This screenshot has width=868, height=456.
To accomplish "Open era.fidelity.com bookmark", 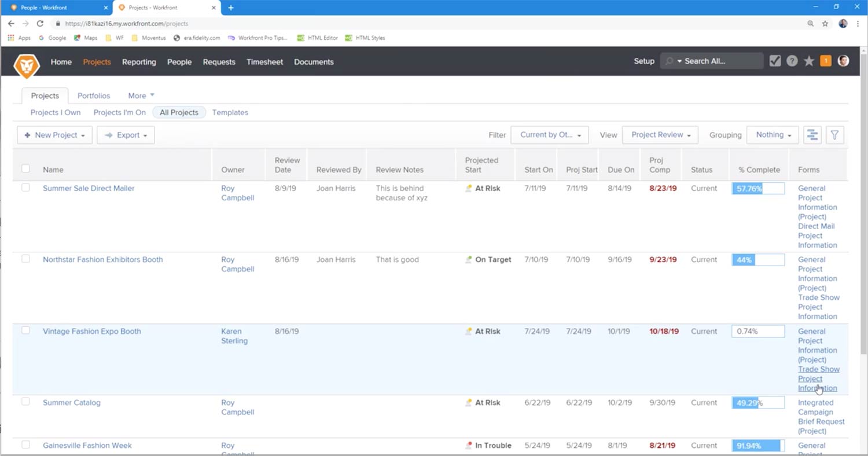I will (197, 38).
